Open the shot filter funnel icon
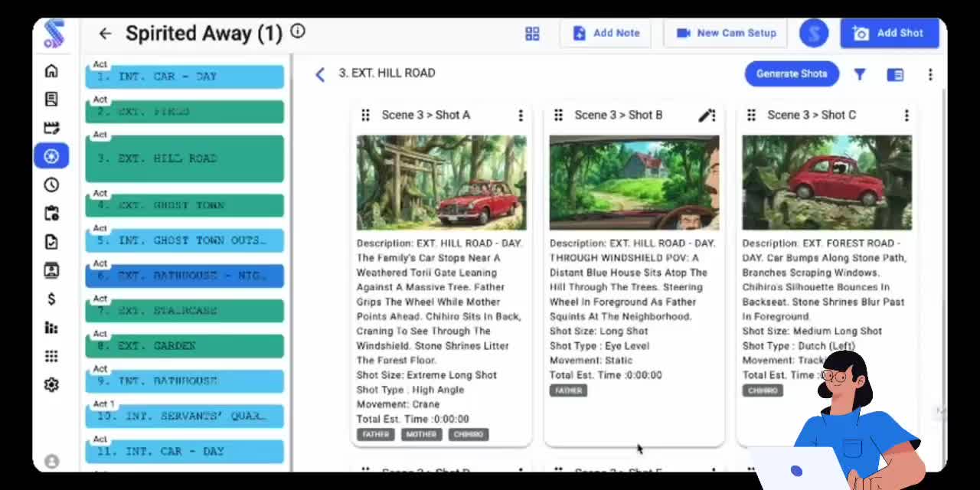Screen dimensions: 980x490 tap(860, 74)
